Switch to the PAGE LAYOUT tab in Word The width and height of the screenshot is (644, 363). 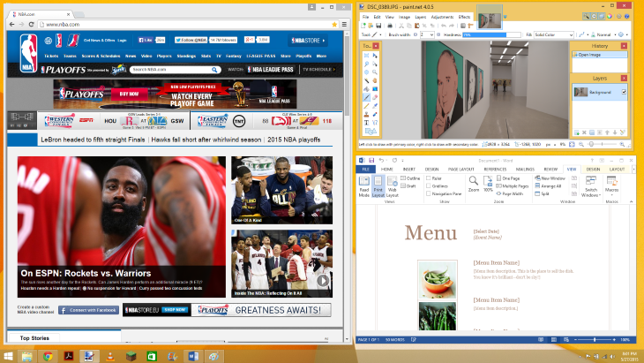point(461,169)
